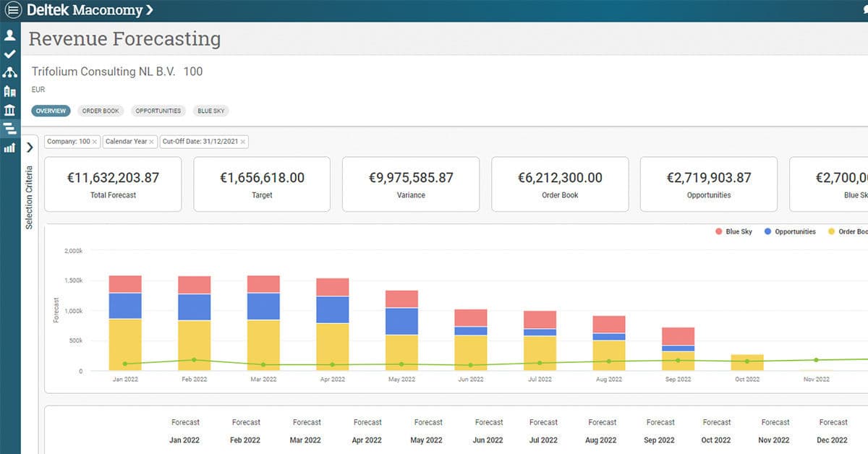Click the target line point at Feb 2022
868x454 pixels.
pyautogui.click(x=195, y=360)
